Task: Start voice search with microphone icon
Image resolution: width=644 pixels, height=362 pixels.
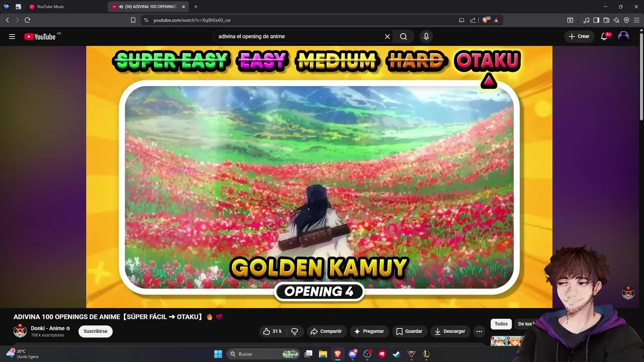Action: click(x=426, y=36)
